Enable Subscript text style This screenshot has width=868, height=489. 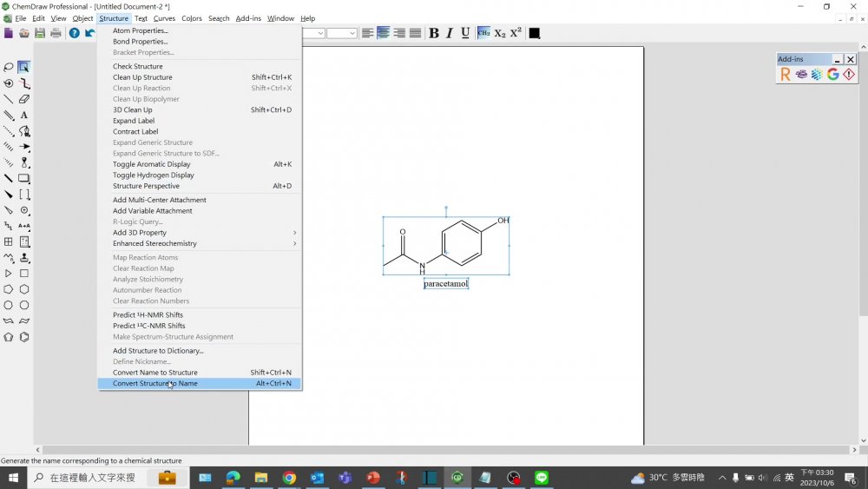500,33
